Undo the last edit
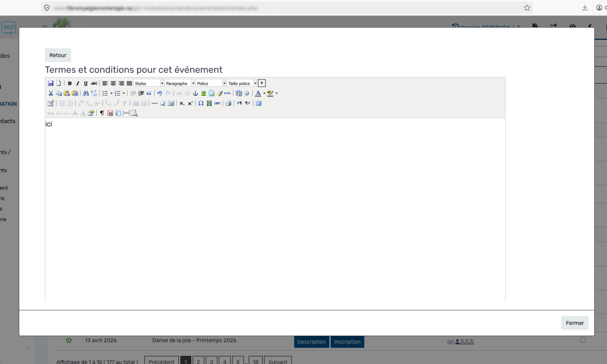Image resolution: width=607 pixels, height=364 pixels. (160, 93)
